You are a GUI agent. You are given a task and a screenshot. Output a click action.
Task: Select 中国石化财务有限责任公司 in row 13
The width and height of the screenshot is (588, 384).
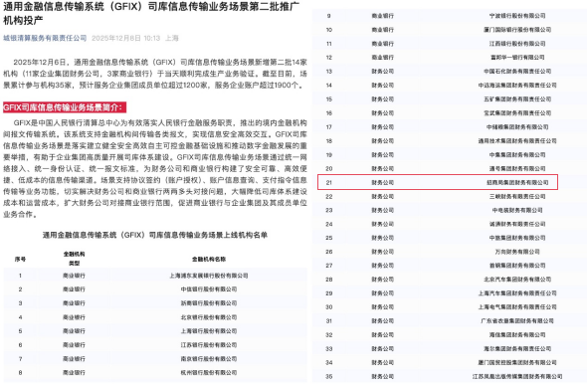(x=517, y=72)
